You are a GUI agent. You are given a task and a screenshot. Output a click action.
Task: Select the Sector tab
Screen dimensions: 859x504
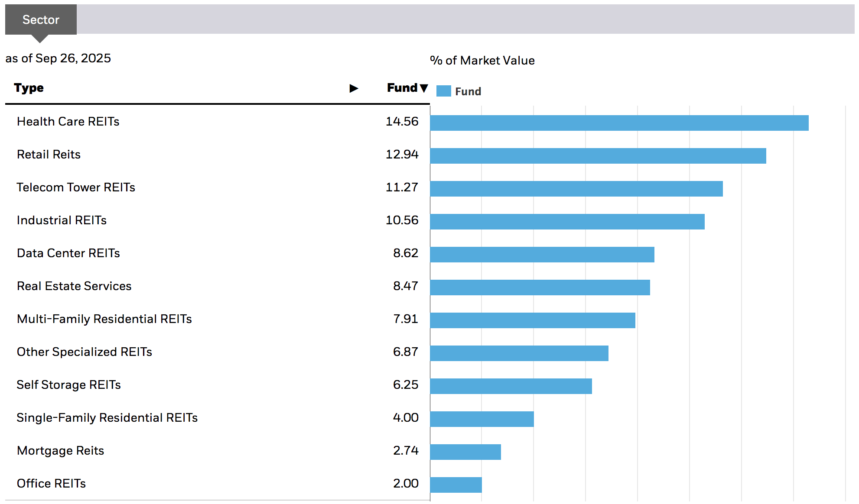[41, 19]
